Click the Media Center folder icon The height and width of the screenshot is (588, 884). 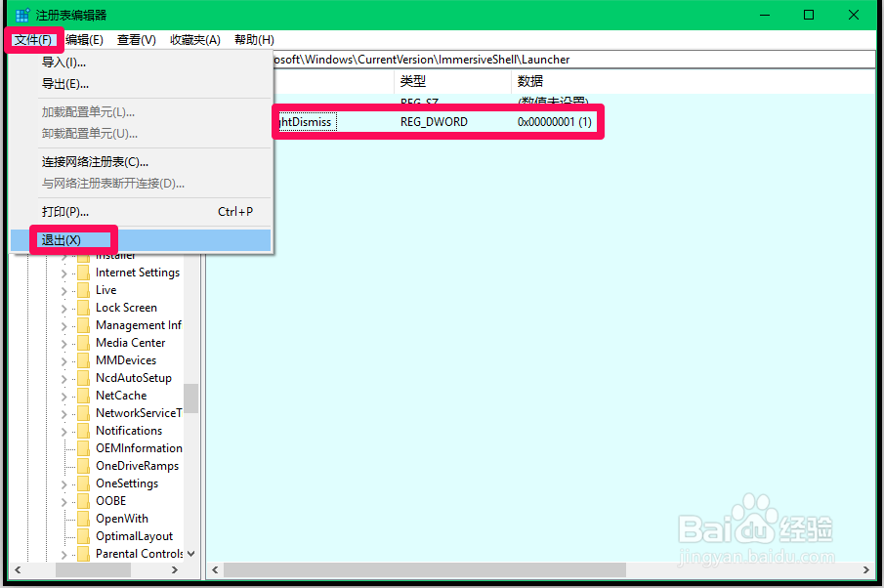83,343
